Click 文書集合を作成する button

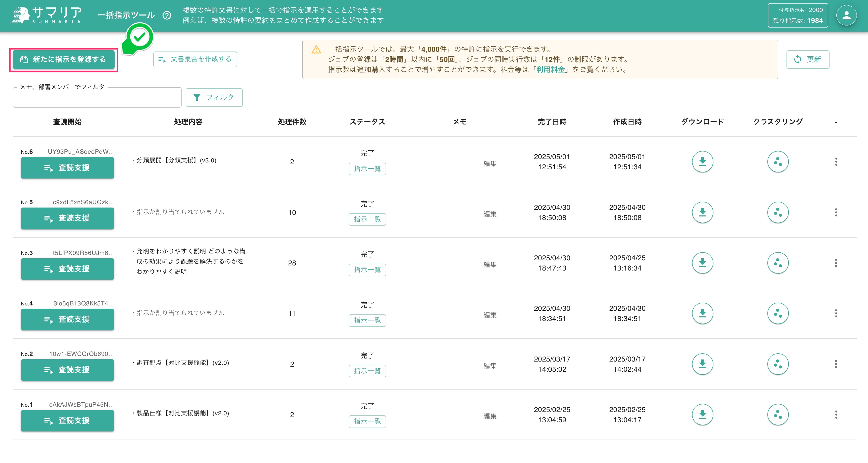click(x=195, y=59)
